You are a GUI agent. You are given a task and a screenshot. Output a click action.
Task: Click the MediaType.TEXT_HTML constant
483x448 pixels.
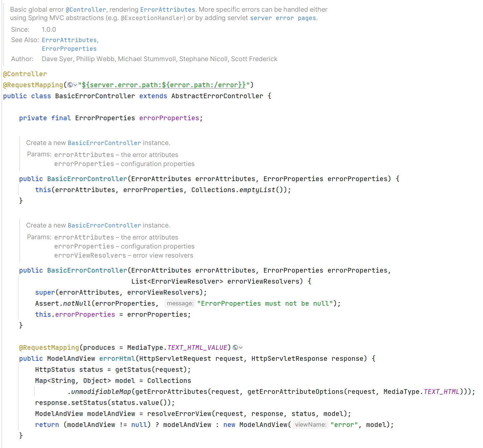tap(422, 392)
